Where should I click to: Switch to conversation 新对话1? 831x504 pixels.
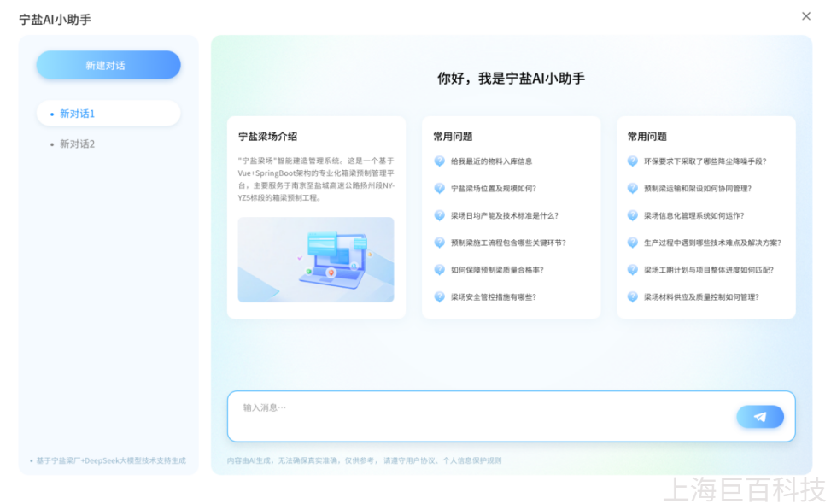(x=108, y=113)
